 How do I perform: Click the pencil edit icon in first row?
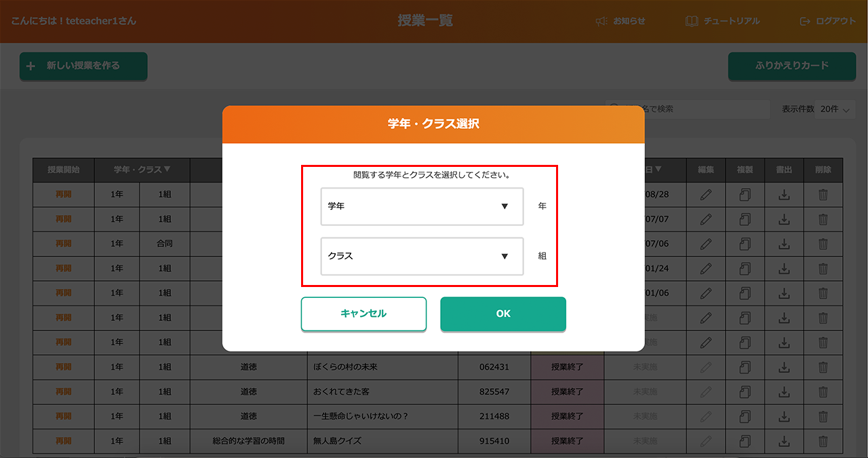(706, 195)
